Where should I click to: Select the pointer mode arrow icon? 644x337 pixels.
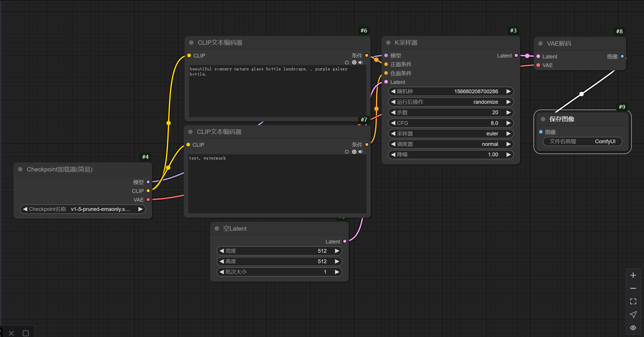coord(633,315)
